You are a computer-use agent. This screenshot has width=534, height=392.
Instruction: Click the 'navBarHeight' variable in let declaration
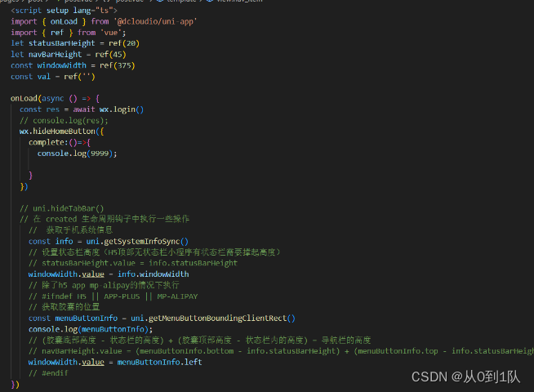[55, 55]
